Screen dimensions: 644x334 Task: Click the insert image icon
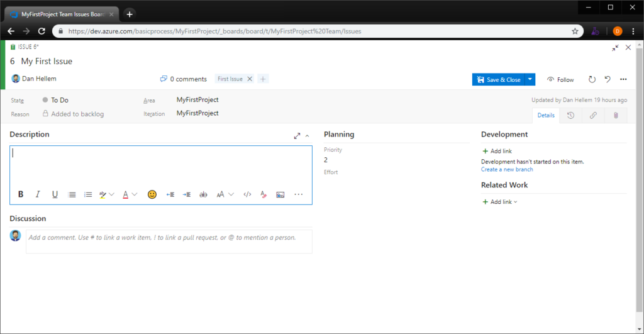pos(280,194)
